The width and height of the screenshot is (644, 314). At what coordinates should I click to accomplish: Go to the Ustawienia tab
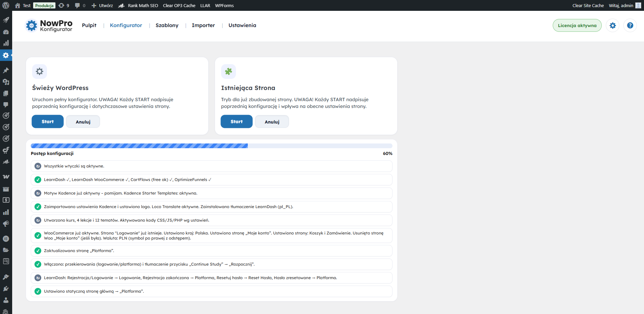click(242, 25)
